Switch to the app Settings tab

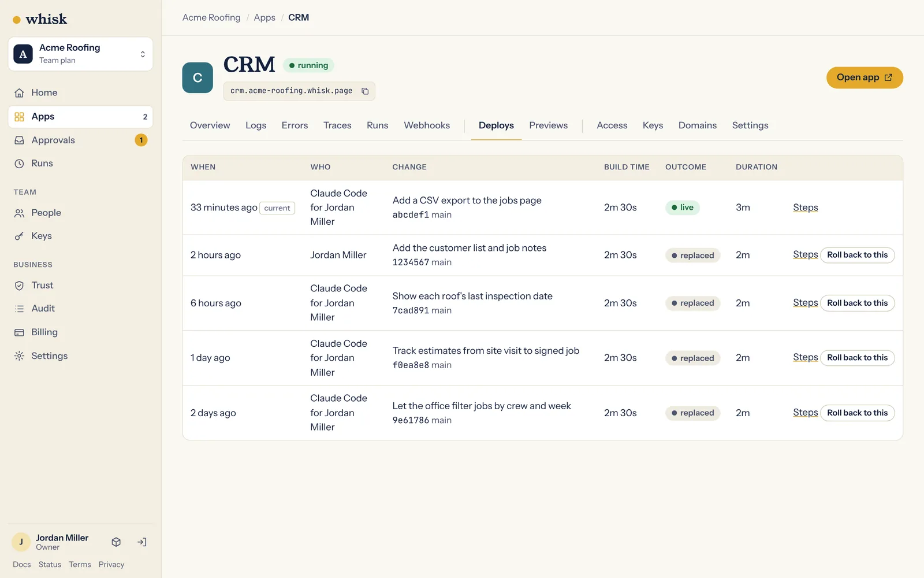(x=750, y=125)
